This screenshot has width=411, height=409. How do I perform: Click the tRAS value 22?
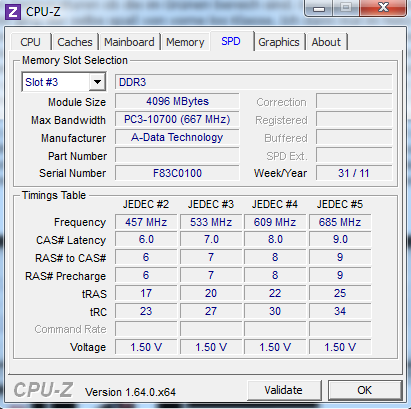275,293
